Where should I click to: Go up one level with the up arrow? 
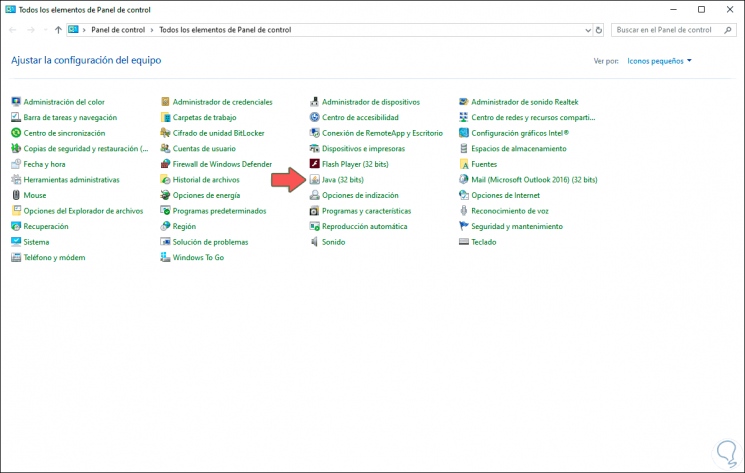[58, 30]
